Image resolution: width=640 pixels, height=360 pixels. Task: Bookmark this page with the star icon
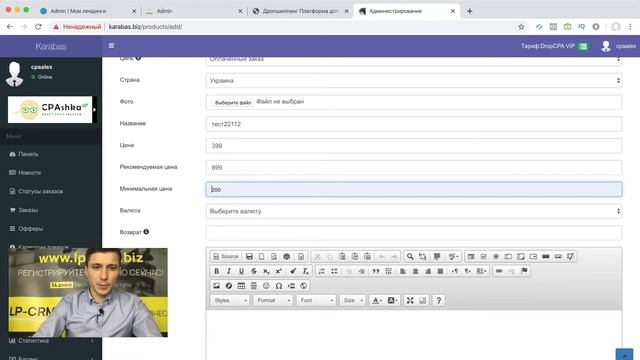pyautogui.click(x=521, y=27)
